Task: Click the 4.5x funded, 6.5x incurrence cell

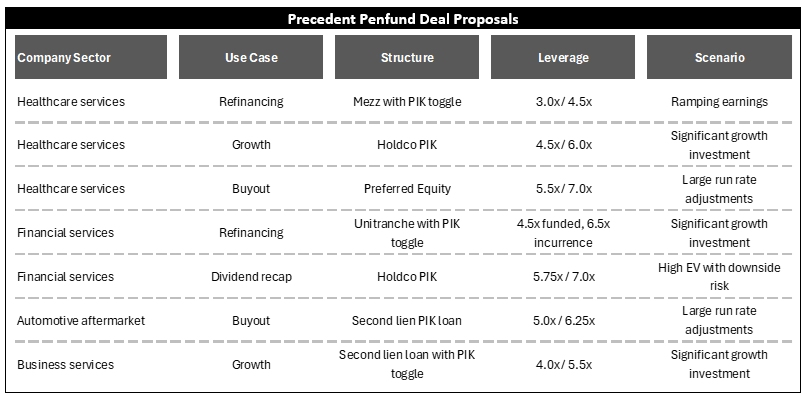Action: click(x=564, y=233)
